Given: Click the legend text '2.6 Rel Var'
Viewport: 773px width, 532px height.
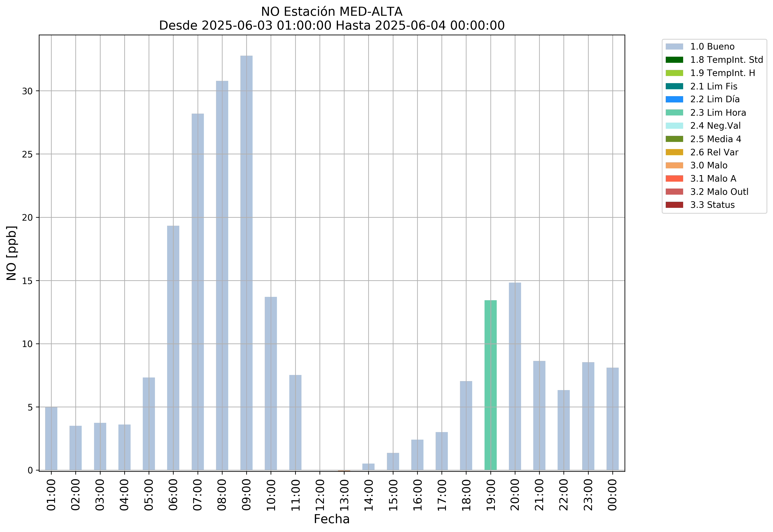Looking at the screenshot, I should click(714, 152).
